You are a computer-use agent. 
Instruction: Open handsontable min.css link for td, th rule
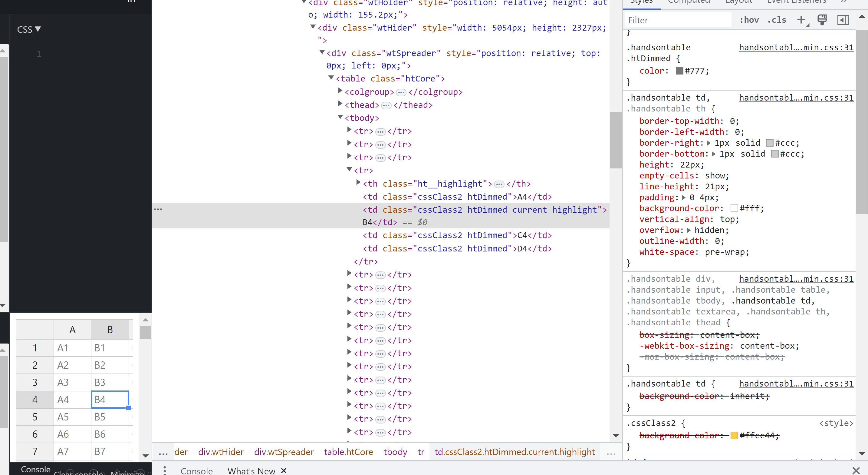click(x=796, y=98)
